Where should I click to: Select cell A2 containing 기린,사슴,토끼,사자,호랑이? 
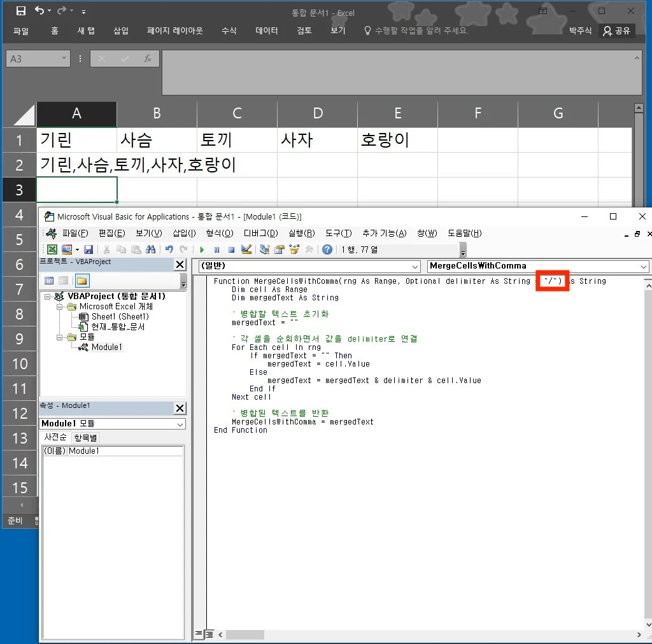pyautogui.click(x=76, y=165)
